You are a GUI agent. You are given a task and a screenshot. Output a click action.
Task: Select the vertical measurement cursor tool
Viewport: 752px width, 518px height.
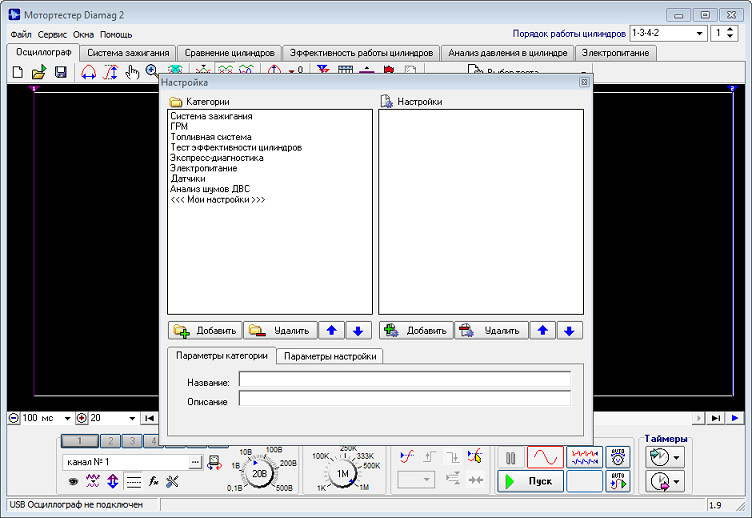[x=111, y=72]
